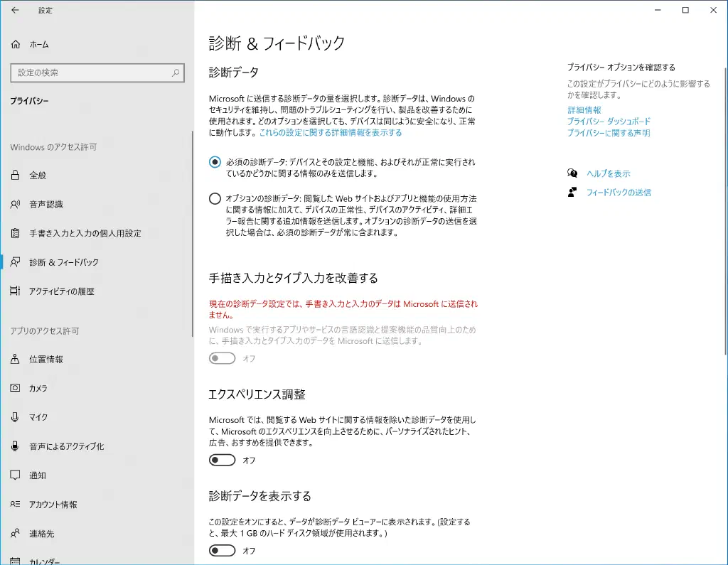Toggle the エクスペリエンス調整 switch
This screenshot has height=565, width=728.
pyautogui.click(x=222, y=461)
